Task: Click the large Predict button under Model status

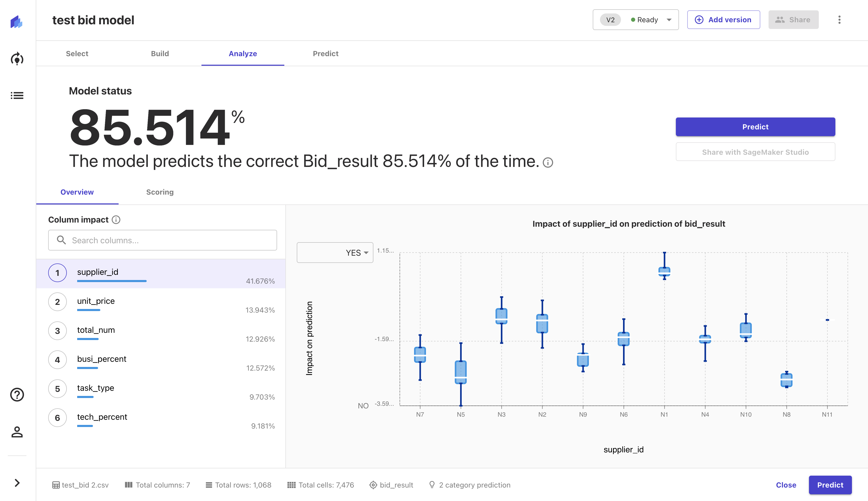Action: pos(755,127)
